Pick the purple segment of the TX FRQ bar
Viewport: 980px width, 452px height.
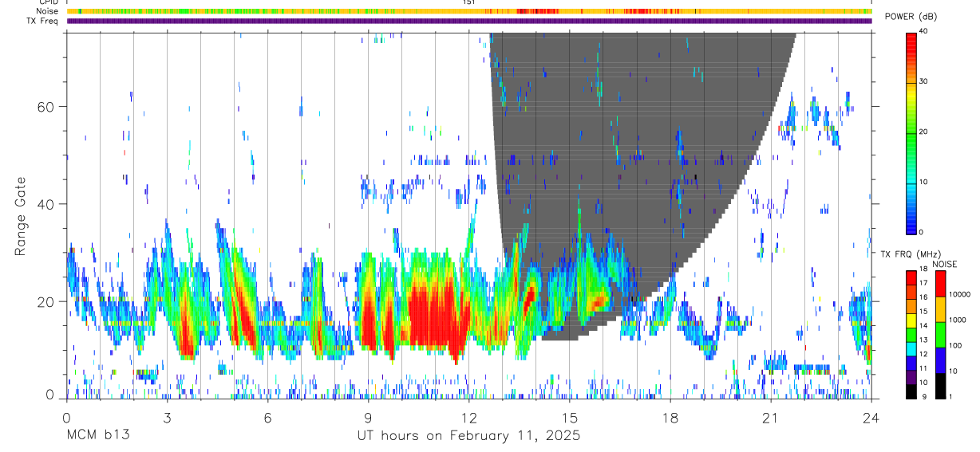[911, 378]
